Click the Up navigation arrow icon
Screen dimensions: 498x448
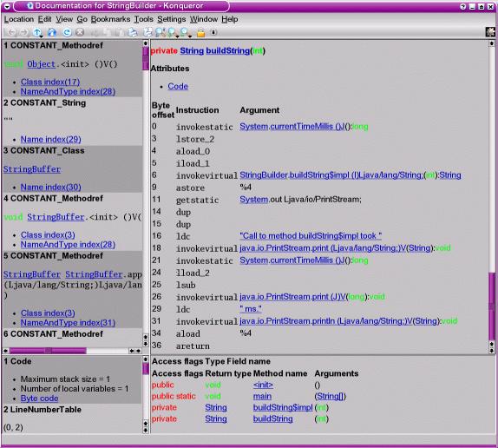click(x=36, y=32)
